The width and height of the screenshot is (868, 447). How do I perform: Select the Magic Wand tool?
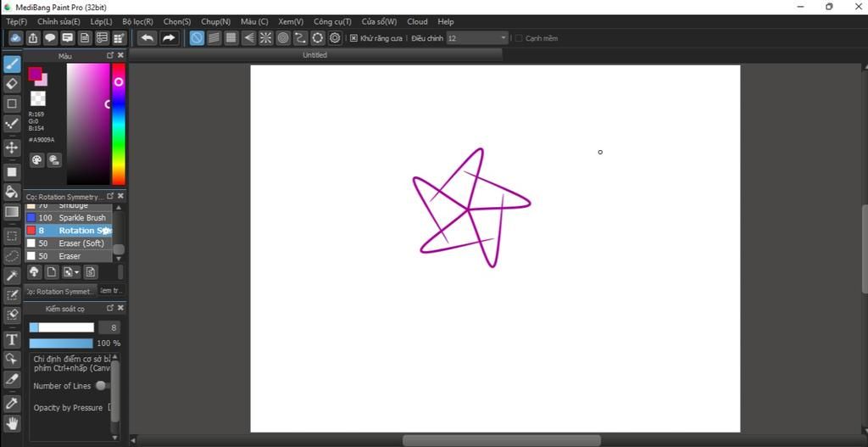pyautogui.click(x=12, y=276)
